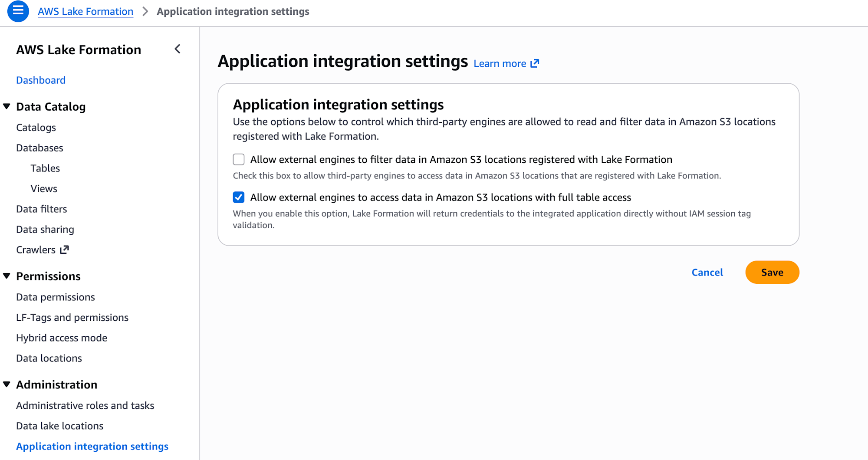Click the Save button
This screenshot has height=460, width=868.
(772, 273)
